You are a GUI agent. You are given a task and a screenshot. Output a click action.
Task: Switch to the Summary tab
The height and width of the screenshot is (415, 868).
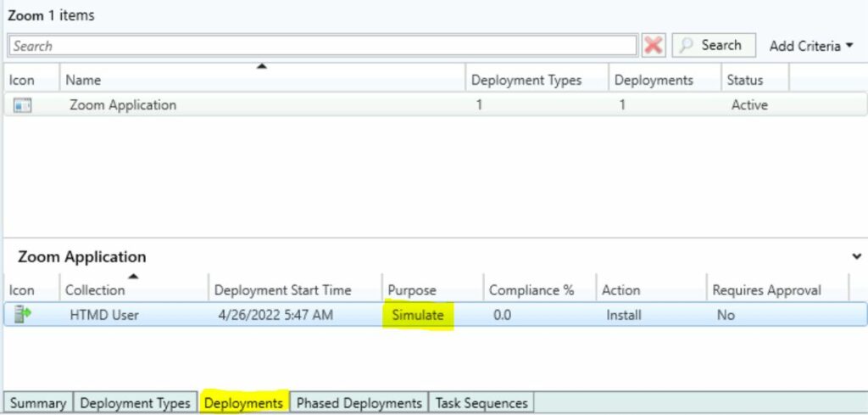[x=37, y=403]
